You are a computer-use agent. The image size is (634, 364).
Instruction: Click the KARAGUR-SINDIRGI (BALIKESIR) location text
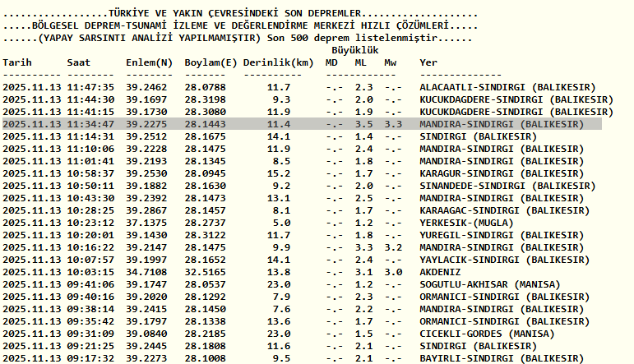coord(502,173)
